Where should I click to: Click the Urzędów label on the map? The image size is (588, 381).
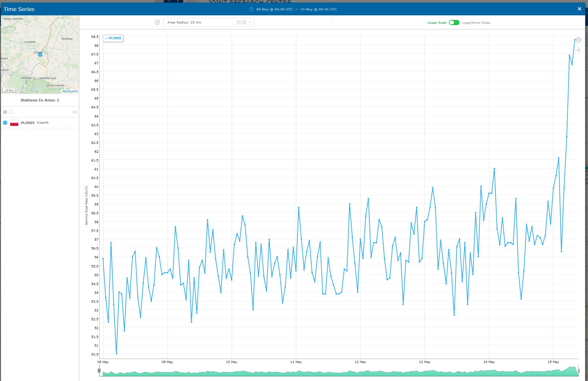(x=30, y=42)
